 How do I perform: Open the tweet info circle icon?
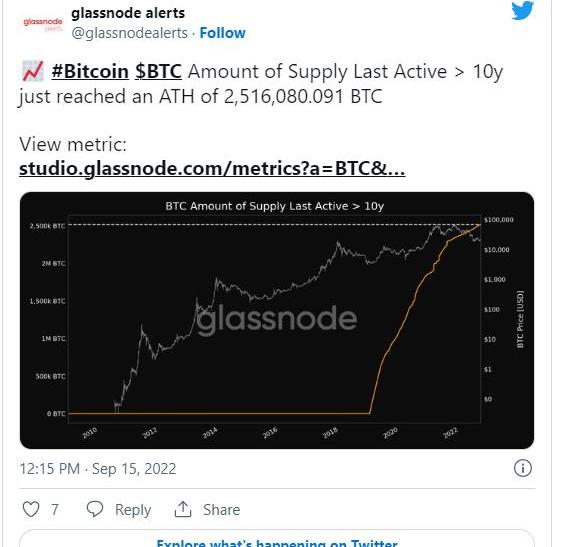click(522, 468)
